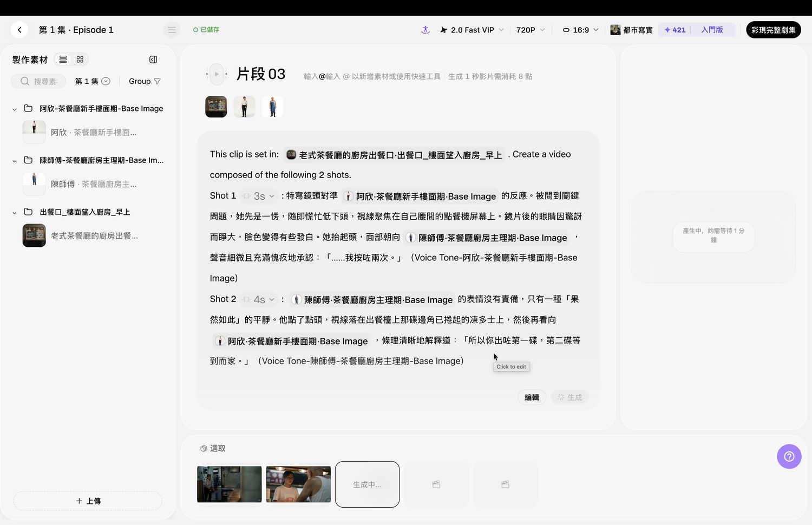Click the 選取 select icon label
The height and width of the screenshot is (525, 812).
pos(213,448)
